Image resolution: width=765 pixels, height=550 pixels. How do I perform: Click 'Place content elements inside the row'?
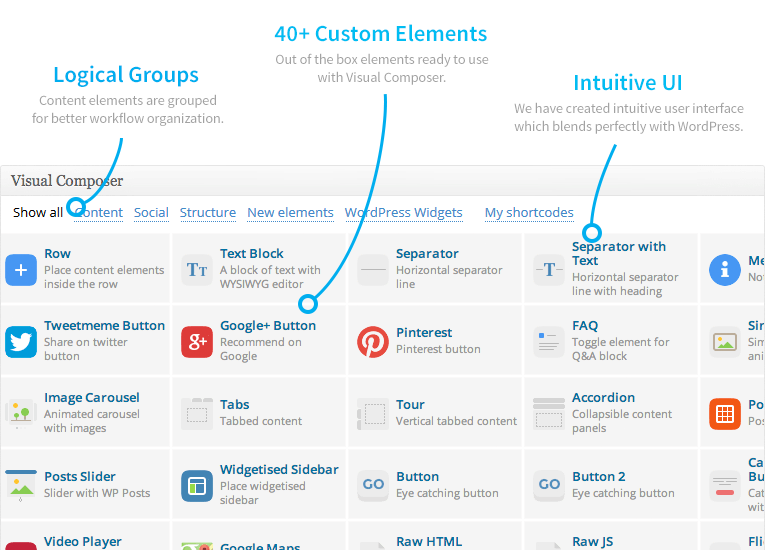tap(104, 277)
